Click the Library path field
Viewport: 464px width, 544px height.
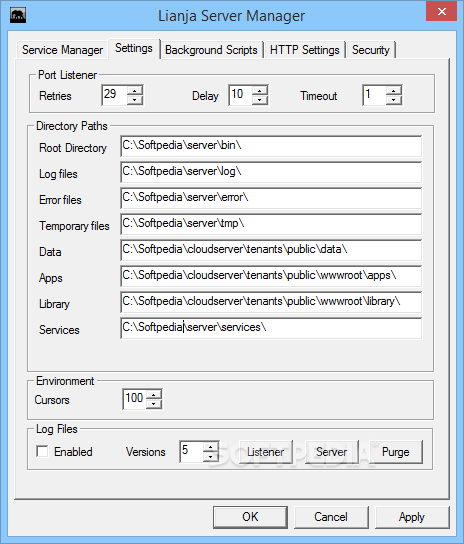[x=271, y=302]
